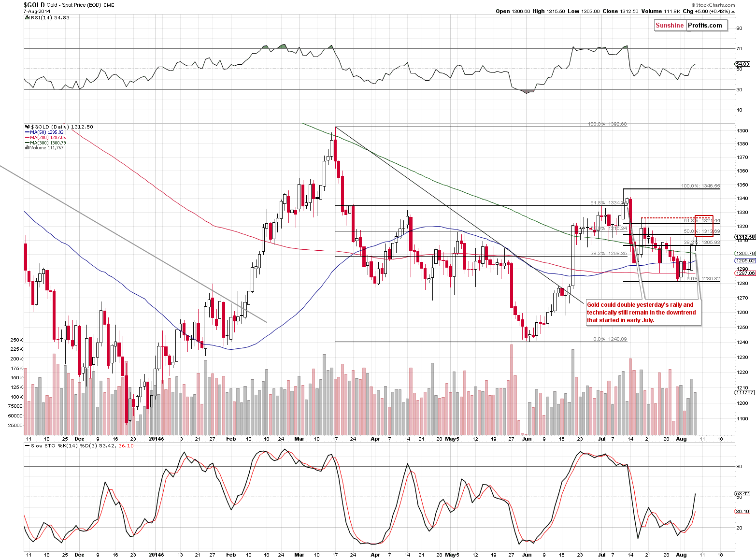Click the 'Gold - Spot Price (EOD)' subtitle
The height and width of the screenshot is (559, 756).
74,5
